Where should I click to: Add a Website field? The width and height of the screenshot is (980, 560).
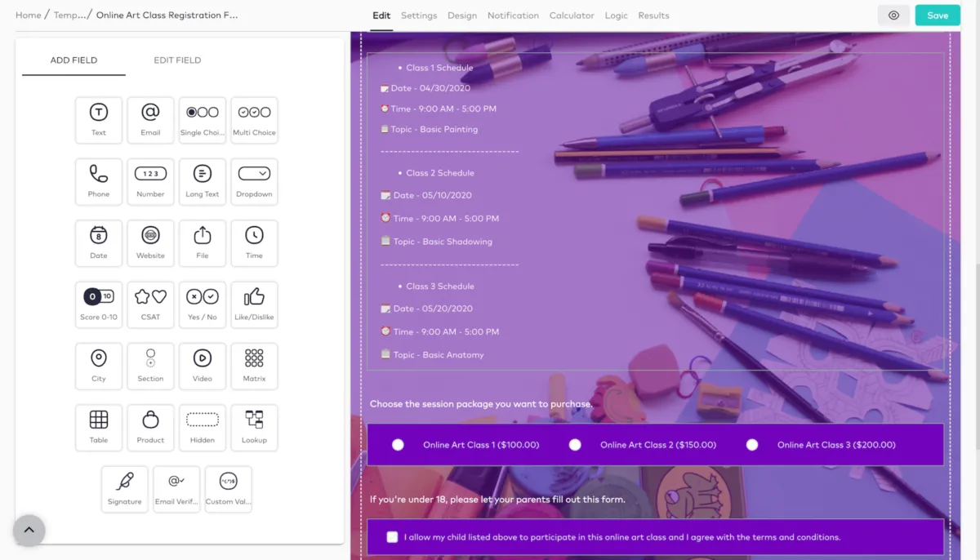click(150, 243)
